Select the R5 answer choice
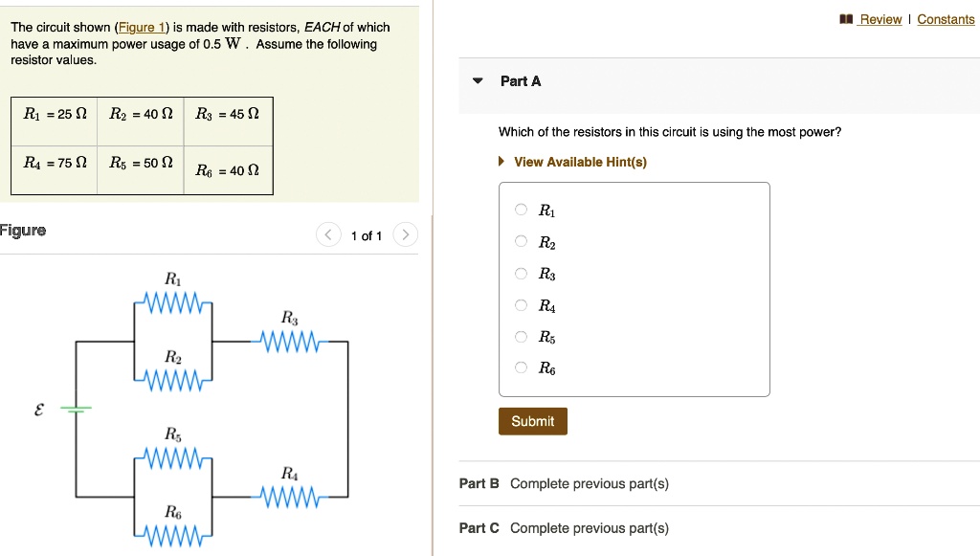This screenshot has width=980, height=556. (521, 337)
